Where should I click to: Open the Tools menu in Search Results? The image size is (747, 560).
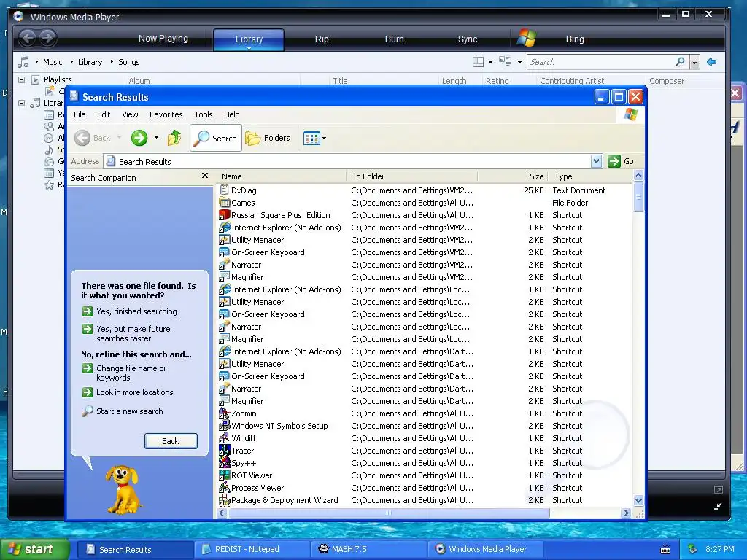204,114
